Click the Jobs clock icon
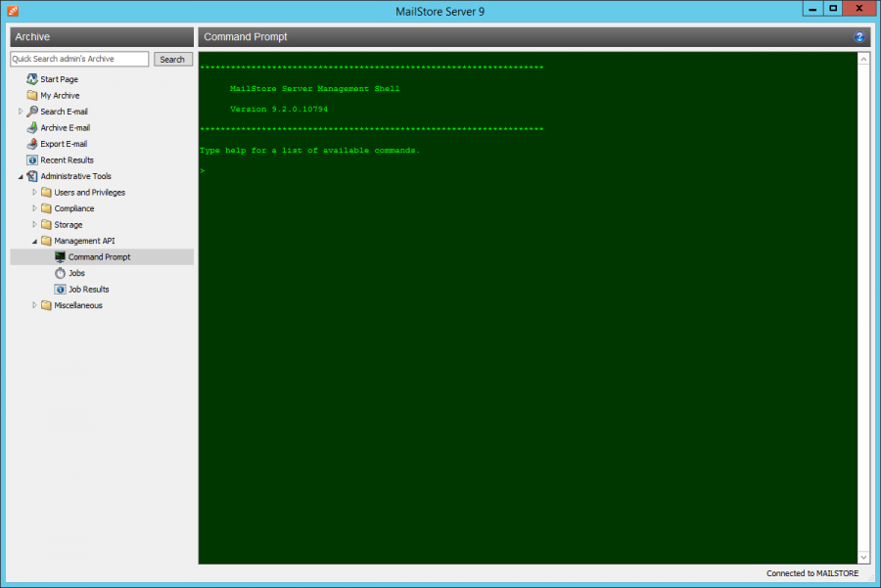The height and width of the screenshot is (588, 881). coord(60,273)
